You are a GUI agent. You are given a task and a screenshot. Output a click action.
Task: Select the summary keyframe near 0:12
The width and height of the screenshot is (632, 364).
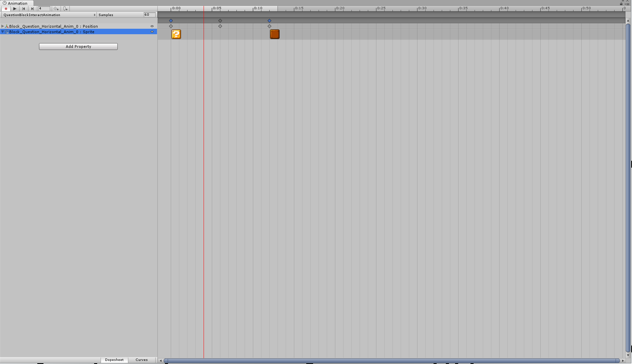pos(269,21)
